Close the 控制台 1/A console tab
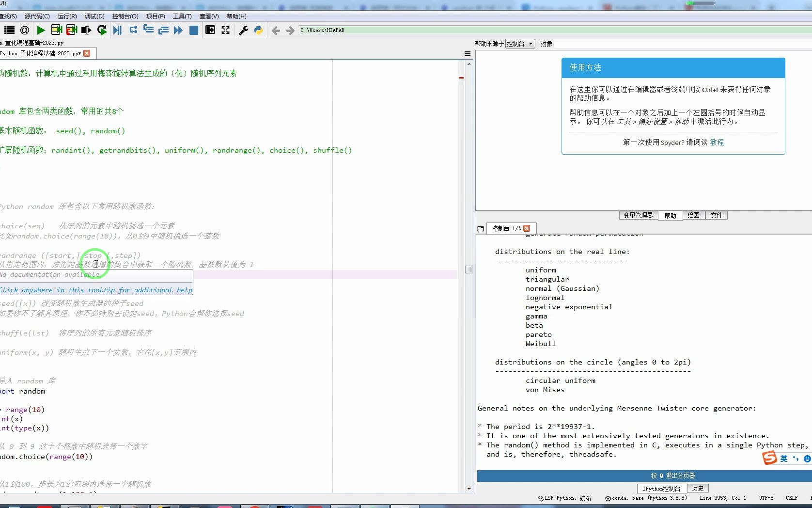Image resolution: width=812 pixels, height=508 pixels. pos(527,228)
